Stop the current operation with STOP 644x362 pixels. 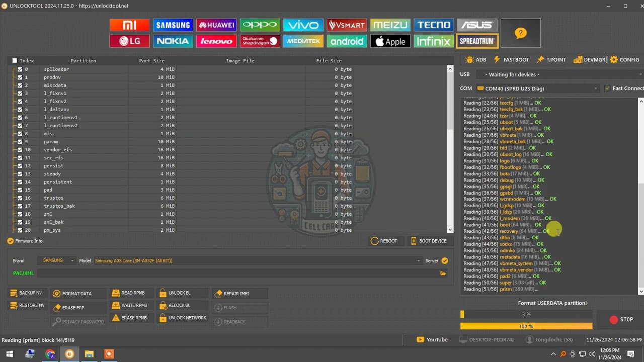pos(621,320)
